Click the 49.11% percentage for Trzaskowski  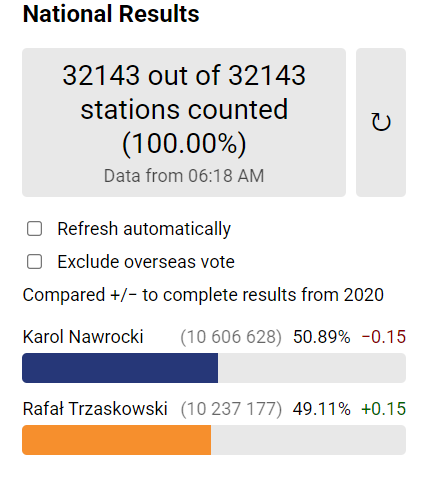(322, 409)
